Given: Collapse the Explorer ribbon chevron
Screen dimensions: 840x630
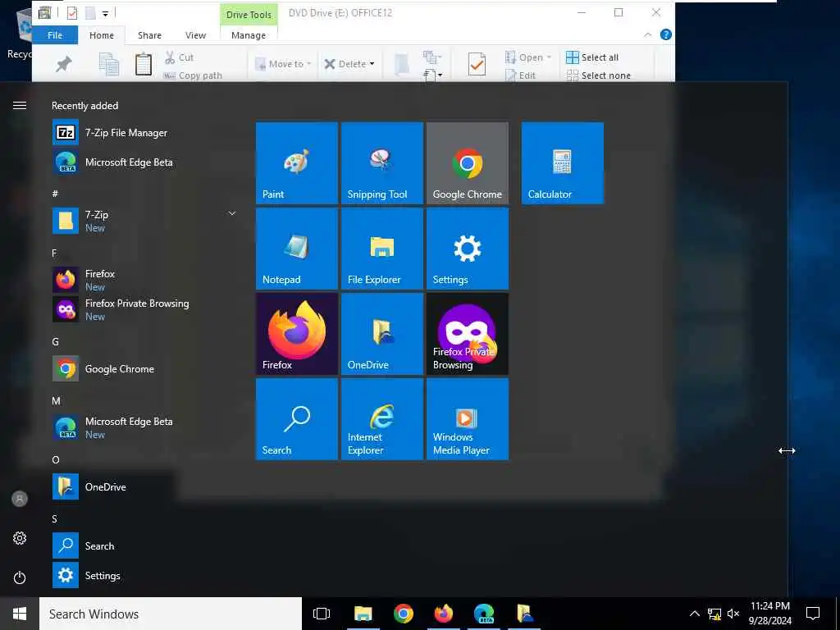Looking at the screenshot, I should (648, 34).
